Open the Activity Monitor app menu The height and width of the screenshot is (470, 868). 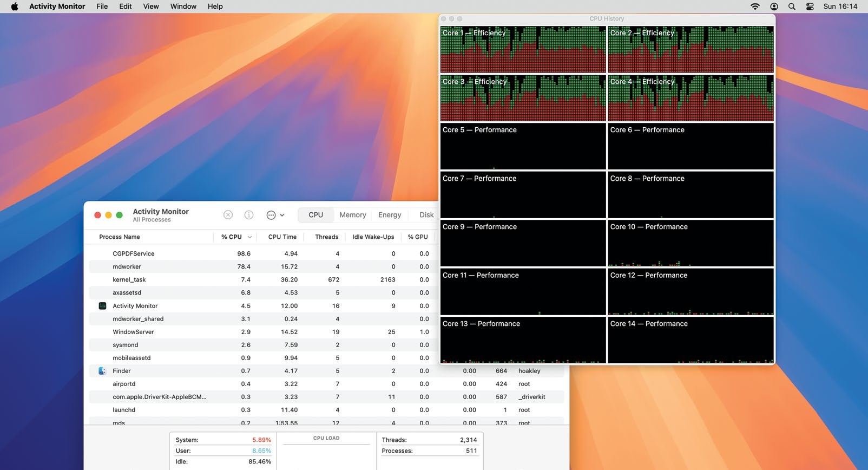57,6
